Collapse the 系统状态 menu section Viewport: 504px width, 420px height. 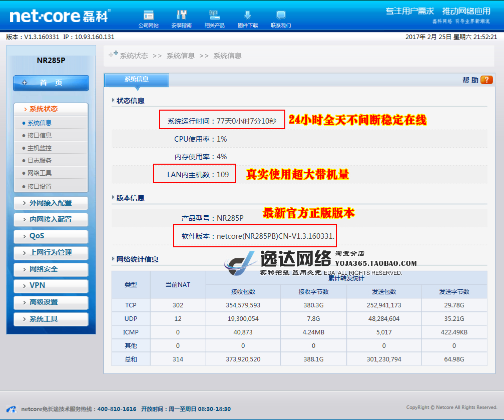coord(51,109)
